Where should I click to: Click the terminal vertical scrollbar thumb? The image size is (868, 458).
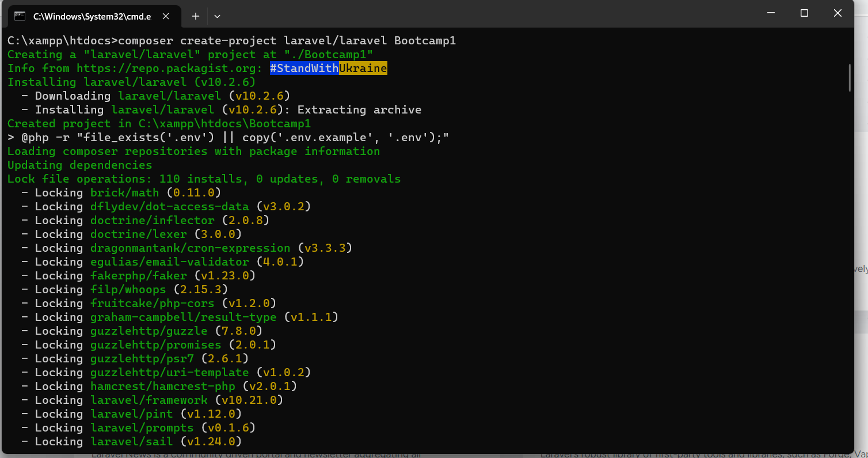850,77
